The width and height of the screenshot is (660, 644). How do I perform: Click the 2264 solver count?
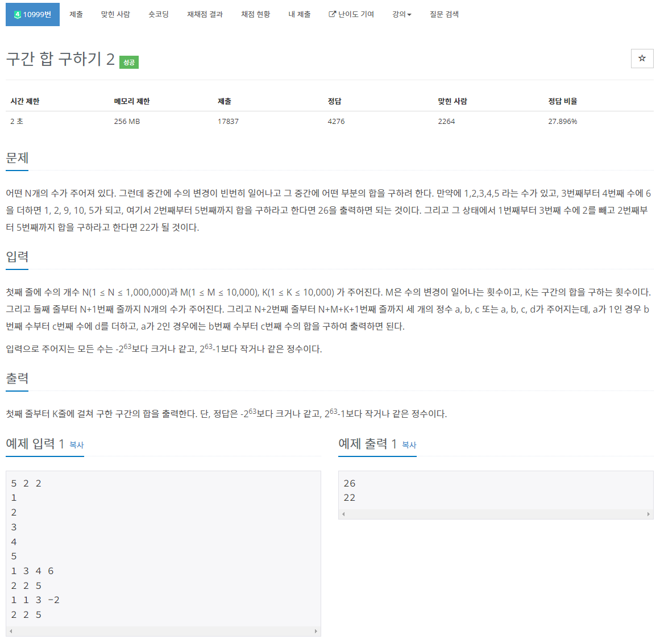click(x=446, y=121)
